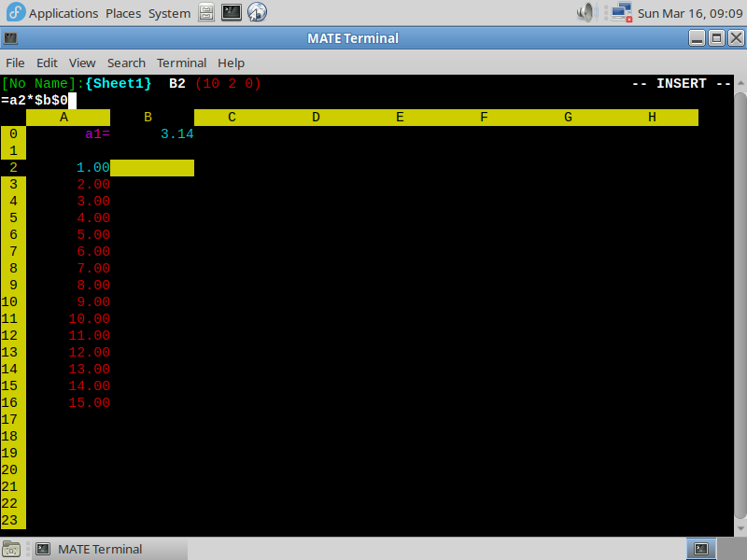
Task: Select the workspace switcher thumbnail
Action: (x=702, y=549)
